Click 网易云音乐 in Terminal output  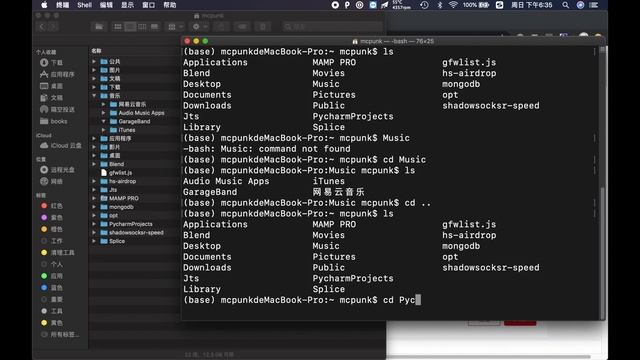(x=338, y=192)
